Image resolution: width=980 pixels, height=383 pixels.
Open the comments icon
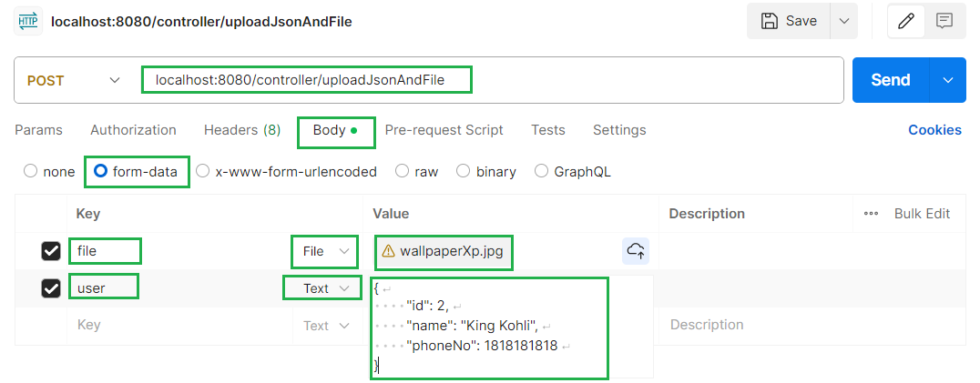click(944, 21)
